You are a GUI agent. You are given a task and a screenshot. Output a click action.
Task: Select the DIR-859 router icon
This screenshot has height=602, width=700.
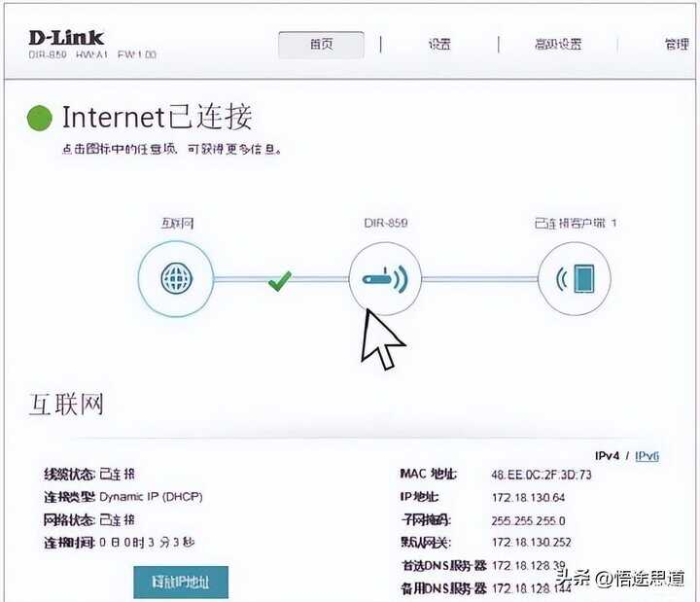(385, 279)
